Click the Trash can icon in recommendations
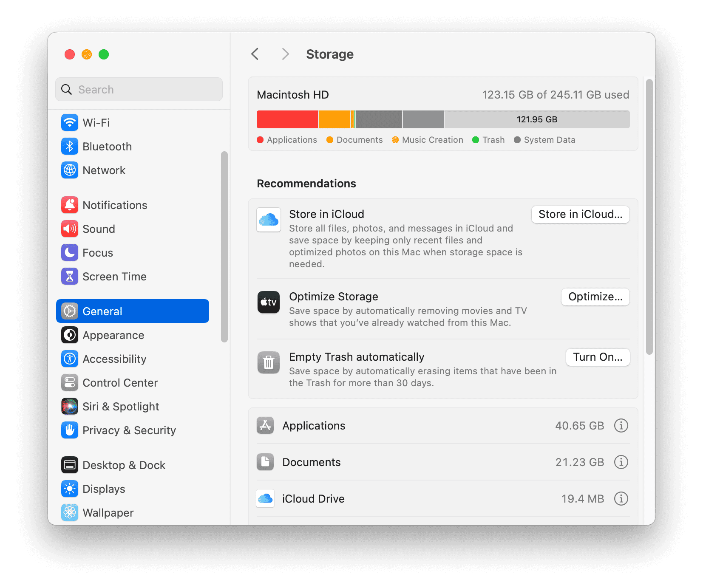 [x=269, y=362]
